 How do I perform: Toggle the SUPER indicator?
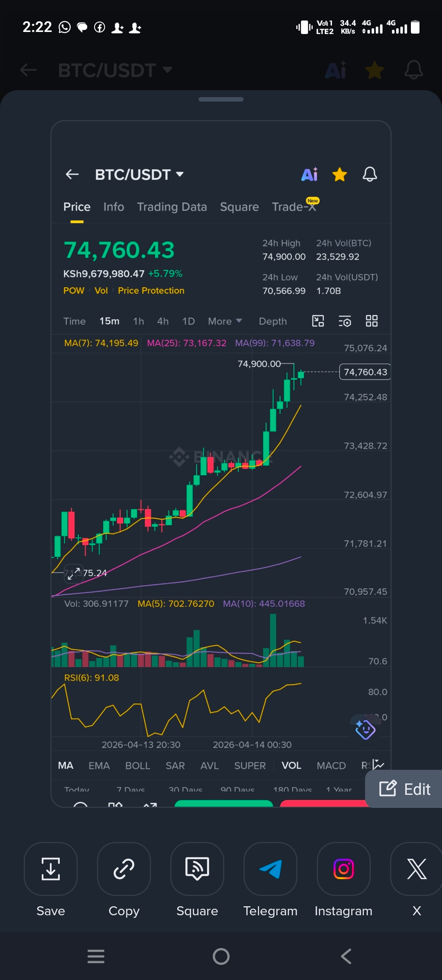pos(250,765)
